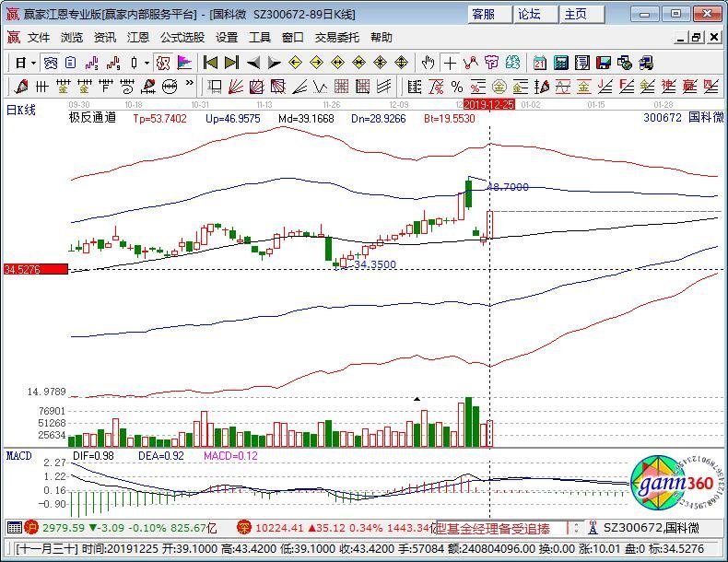Image resolution: width=728 pixels, height=562 pixels.
Task: Click the circled 金 icon
Action: tap(499, 87)
